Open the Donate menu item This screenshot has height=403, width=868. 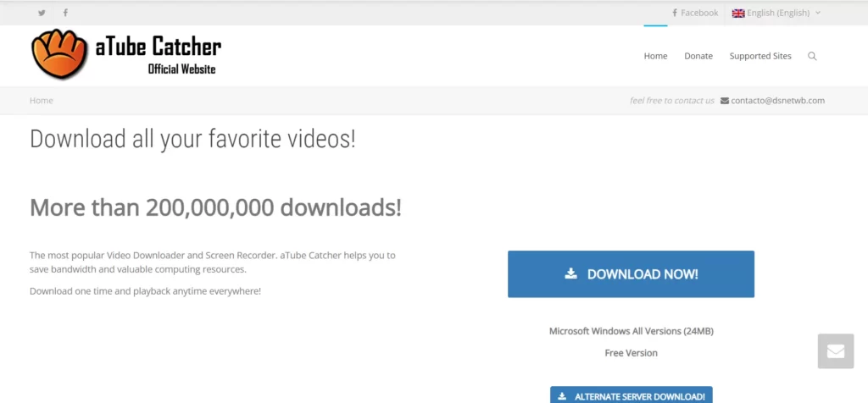(x=698, y=56)
